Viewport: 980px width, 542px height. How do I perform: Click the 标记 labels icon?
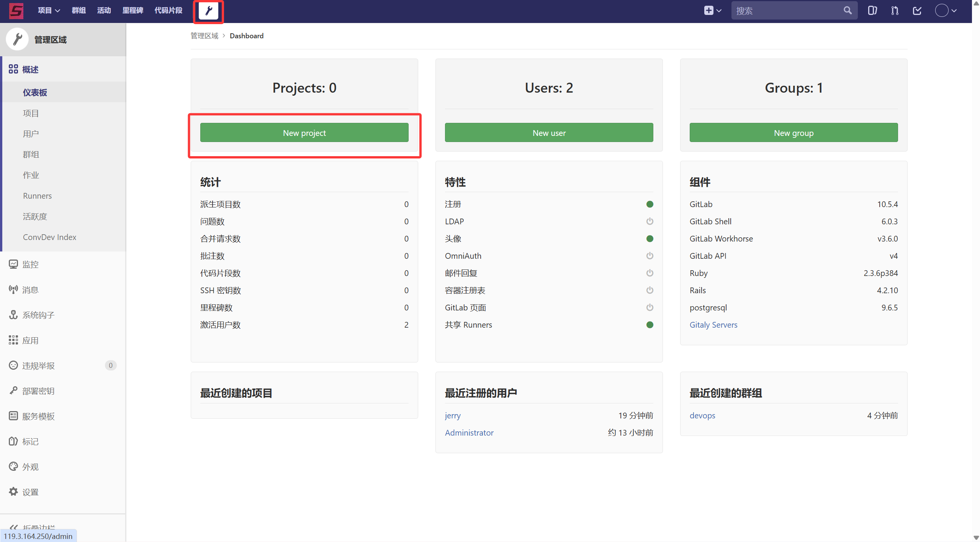tap(13, 441)
